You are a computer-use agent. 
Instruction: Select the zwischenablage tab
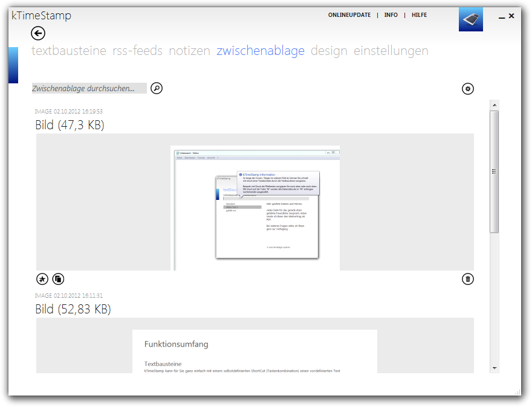pos(261,51)
